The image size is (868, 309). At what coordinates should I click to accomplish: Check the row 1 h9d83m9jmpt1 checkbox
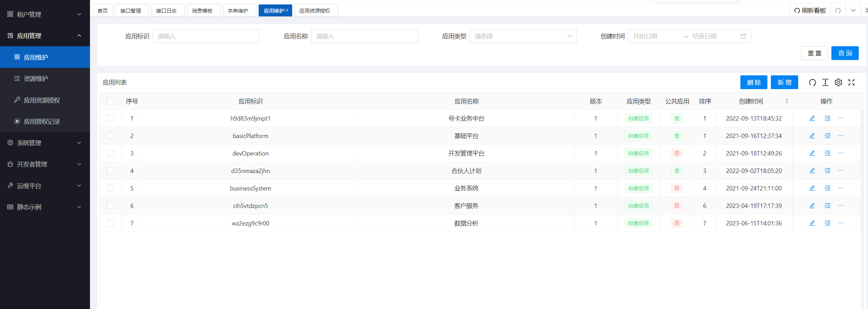(x=111, y=118)
